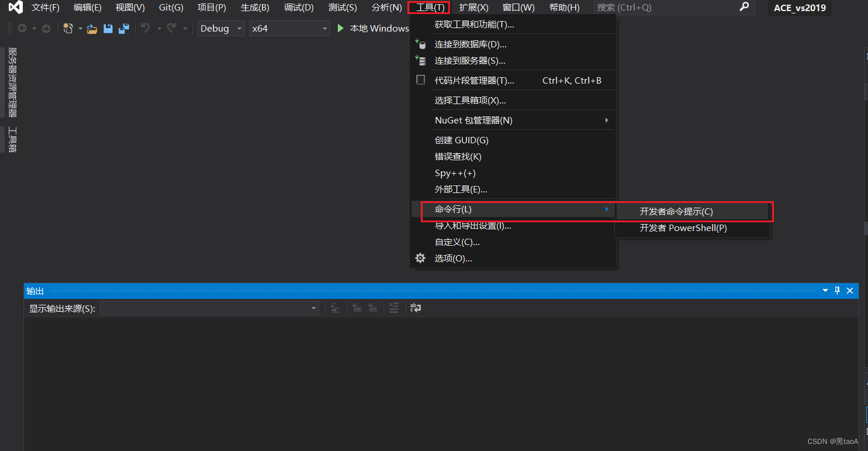
Task: Select 选择工具箱项(X)... menu item
Action: (x=513, y=101)
